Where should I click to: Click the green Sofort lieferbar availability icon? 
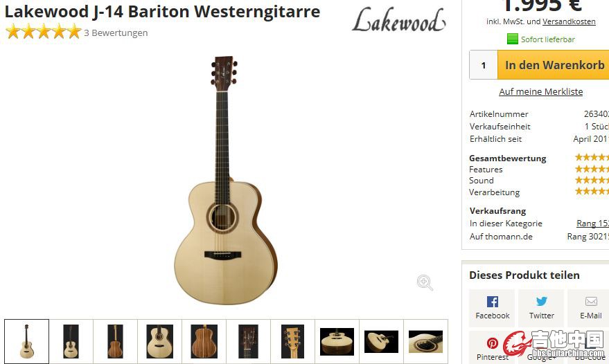coord(512,39)
